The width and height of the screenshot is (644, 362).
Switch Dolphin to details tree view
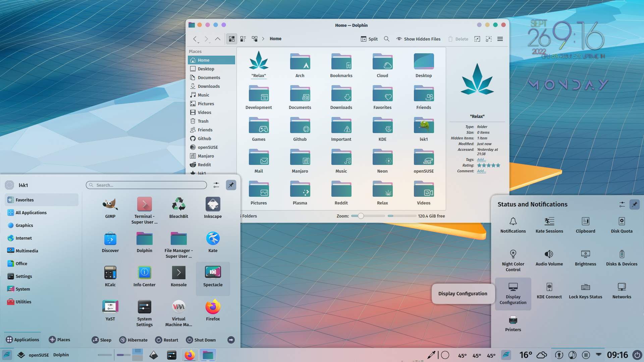(255, 39)
